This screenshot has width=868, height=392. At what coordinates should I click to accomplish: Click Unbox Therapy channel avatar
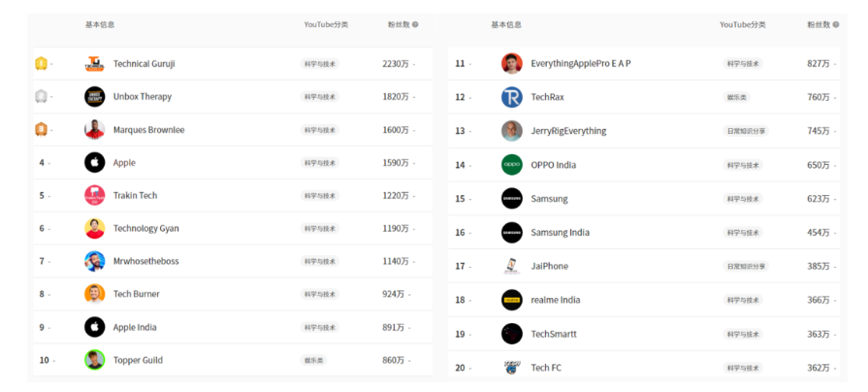95,96
